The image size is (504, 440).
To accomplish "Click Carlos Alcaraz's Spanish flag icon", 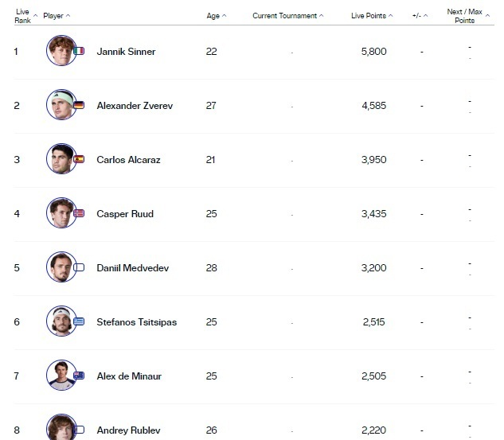I will [x=78, y=159].
